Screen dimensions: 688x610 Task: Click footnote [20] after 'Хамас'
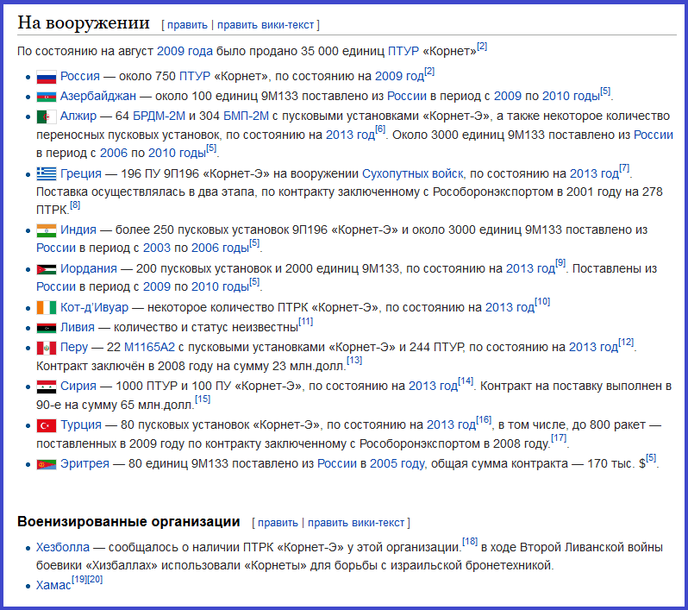95,580
